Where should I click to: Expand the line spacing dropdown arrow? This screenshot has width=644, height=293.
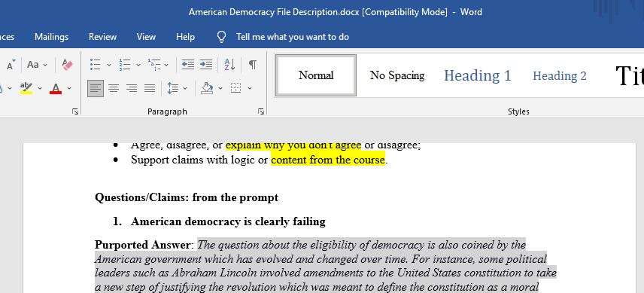point(185,88)
